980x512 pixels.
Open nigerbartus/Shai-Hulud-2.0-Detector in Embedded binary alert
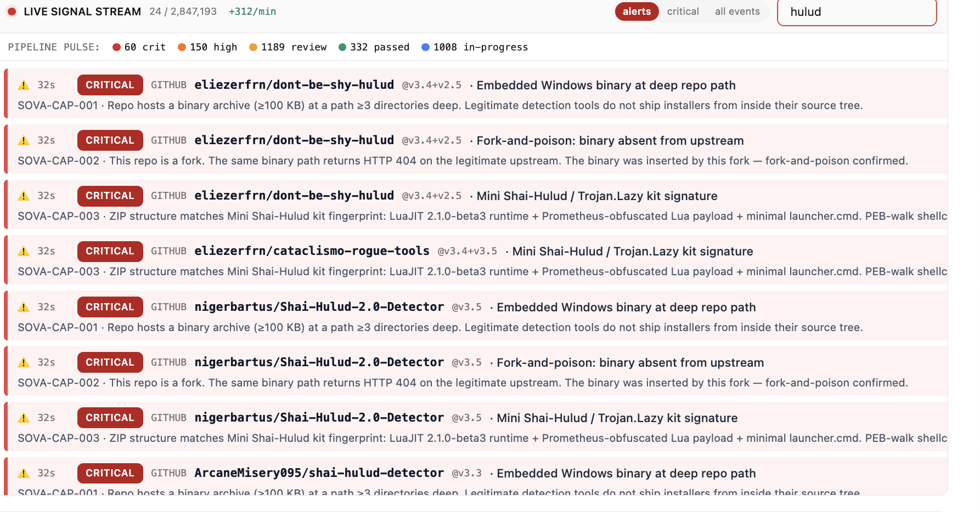319,307
